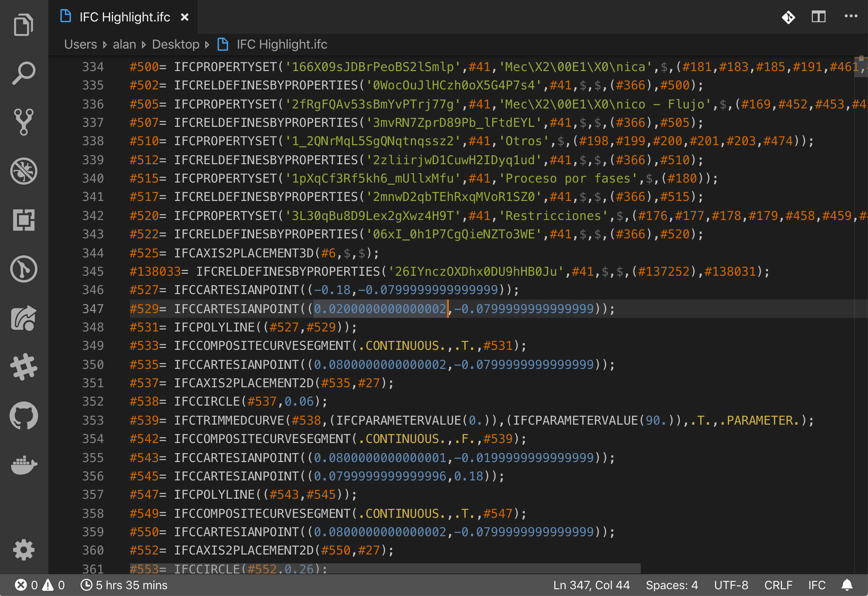Open the Source Control view
Viewport: 868px width, 596px height.
[x=23, y=122]
